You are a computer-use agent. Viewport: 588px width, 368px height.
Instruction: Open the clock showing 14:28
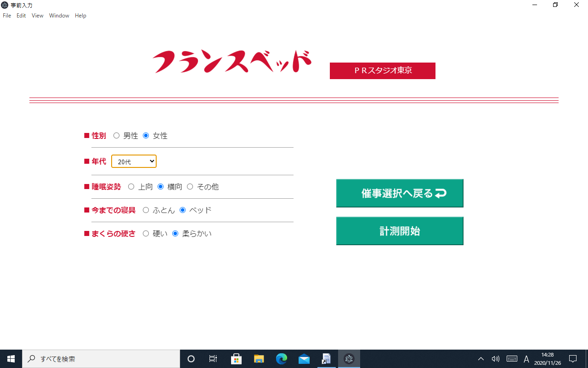548,359
